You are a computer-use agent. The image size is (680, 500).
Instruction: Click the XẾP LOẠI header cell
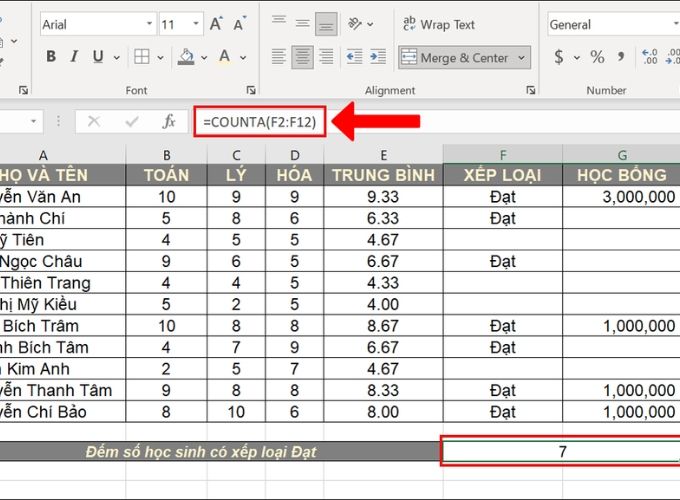(503, 175)
